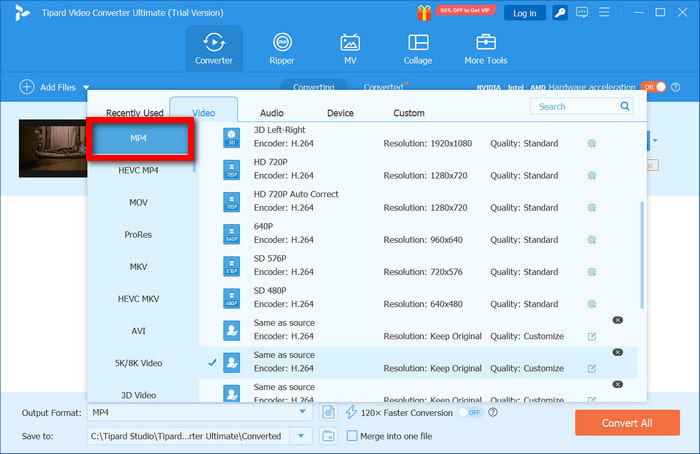The width and height of the screenshot is (700, 454).
Task: Click the 50% OFF to Get VIP banner
Action: pyautogui.click(x=465, y=10)
